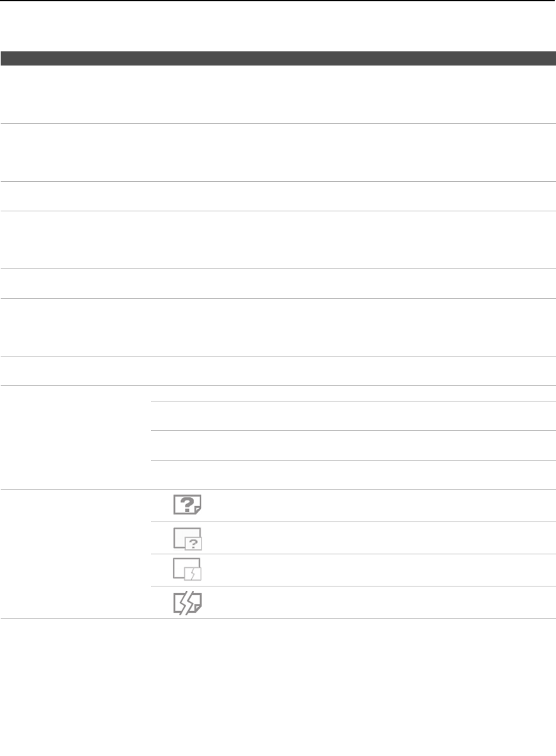The image size is (556, 756).
Task: Click the dark gray table header bar
Action: [278, 58]
